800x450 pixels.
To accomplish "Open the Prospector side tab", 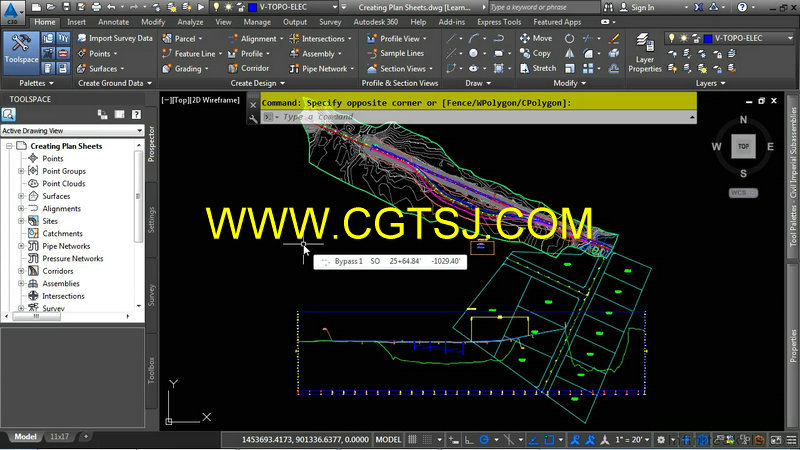I will [151, 144].
